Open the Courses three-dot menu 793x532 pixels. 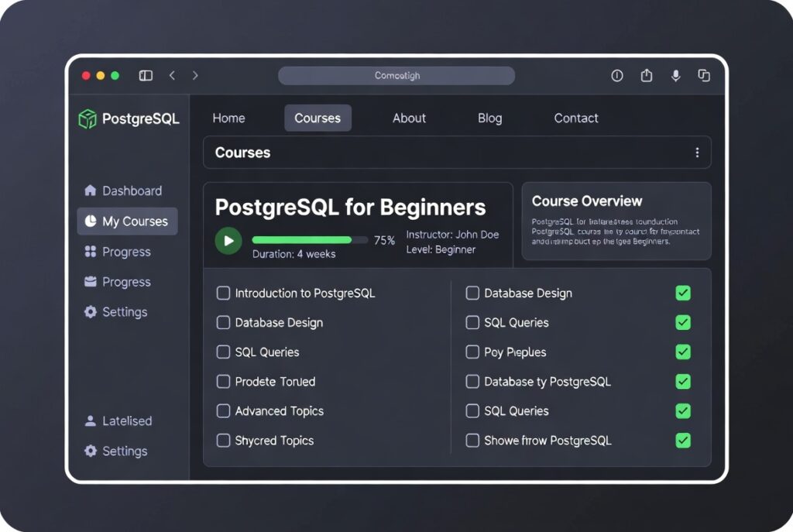(x=697, y=153)
